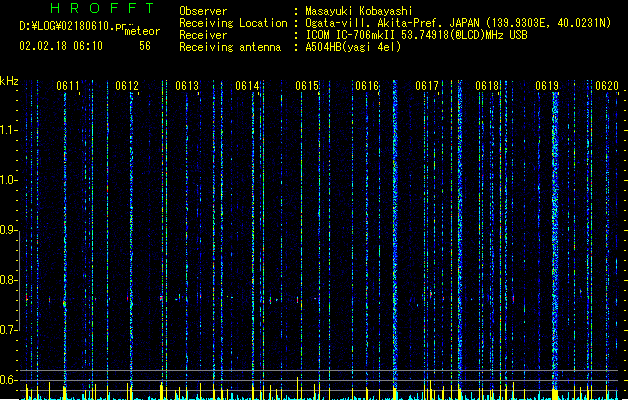Click the 0.6 kHz axis label
The image size is (629, 400).
coord(8,380)
